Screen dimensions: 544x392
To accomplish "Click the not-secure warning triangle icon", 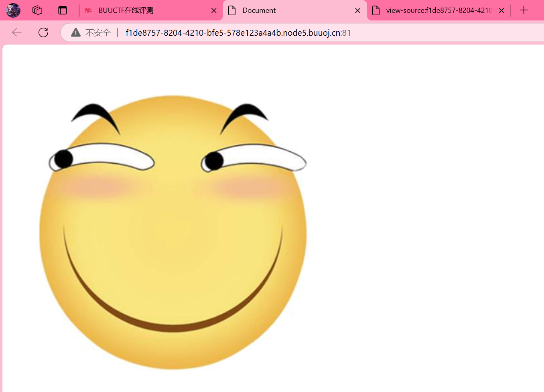I will pos(76,32).
